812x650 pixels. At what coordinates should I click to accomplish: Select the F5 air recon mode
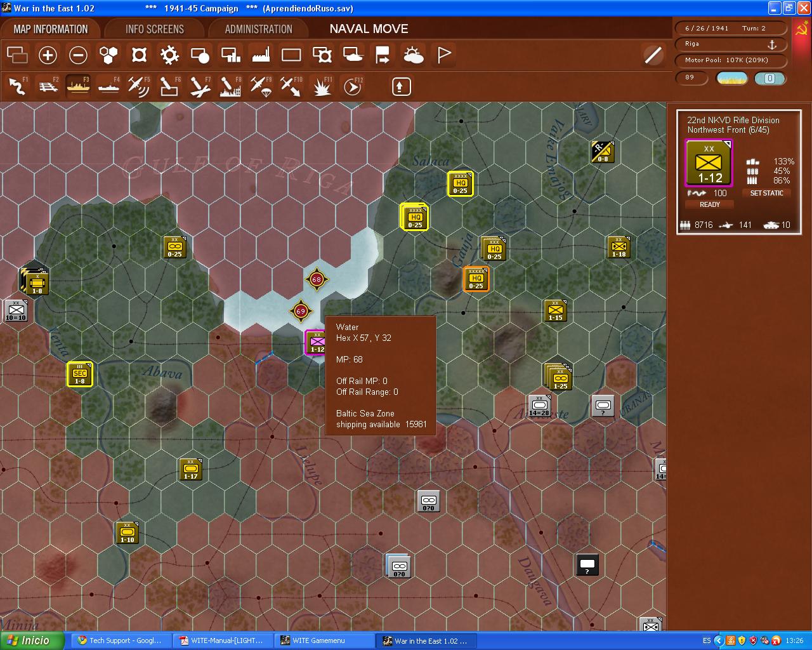pos(139,86)
